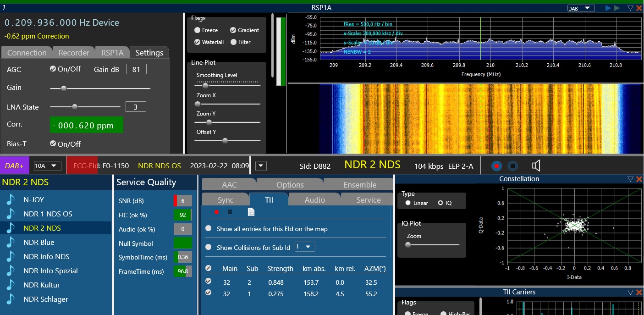
Task: Stop TII recording with dark square icon
Action: (x=230, y=212)
